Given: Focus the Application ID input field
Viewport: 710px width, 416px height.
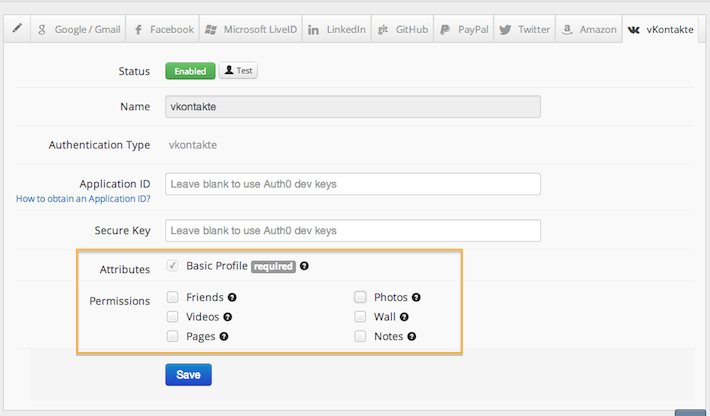Looking at the screenshot, I should point(353,184).
